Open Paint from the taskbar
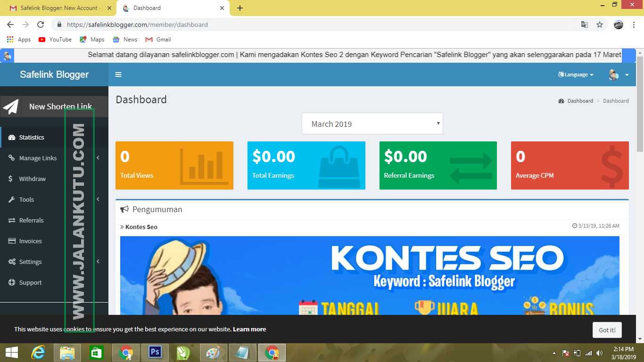 pos(214,353)
